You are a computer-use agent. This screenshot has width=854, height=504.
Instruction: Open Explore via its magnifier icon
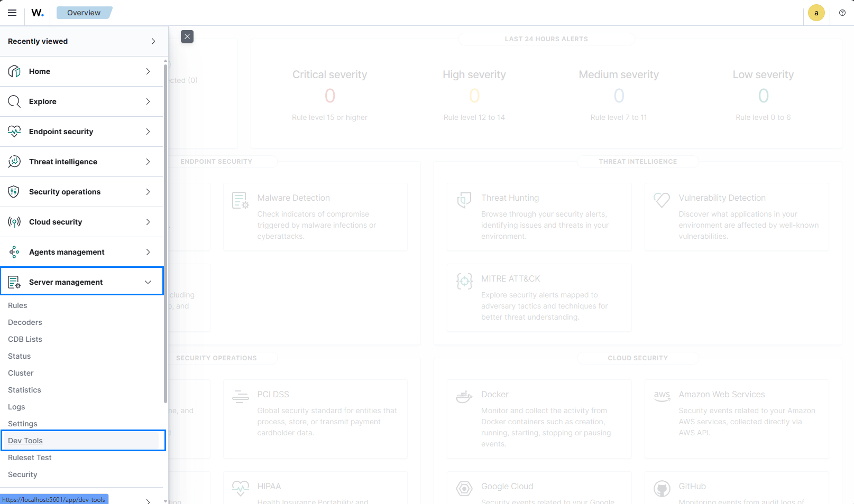(14, 101)
